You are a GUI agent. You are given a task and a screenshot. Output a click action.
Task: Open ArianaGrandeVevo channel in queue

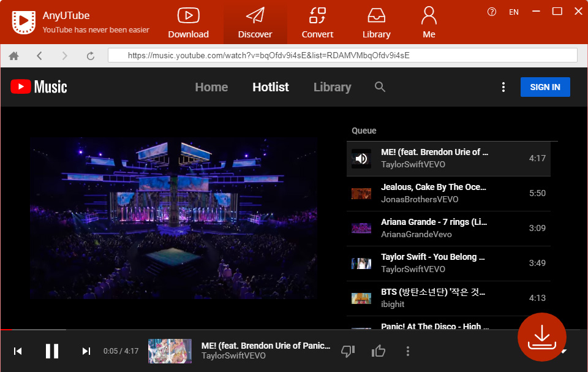point(417,234)
